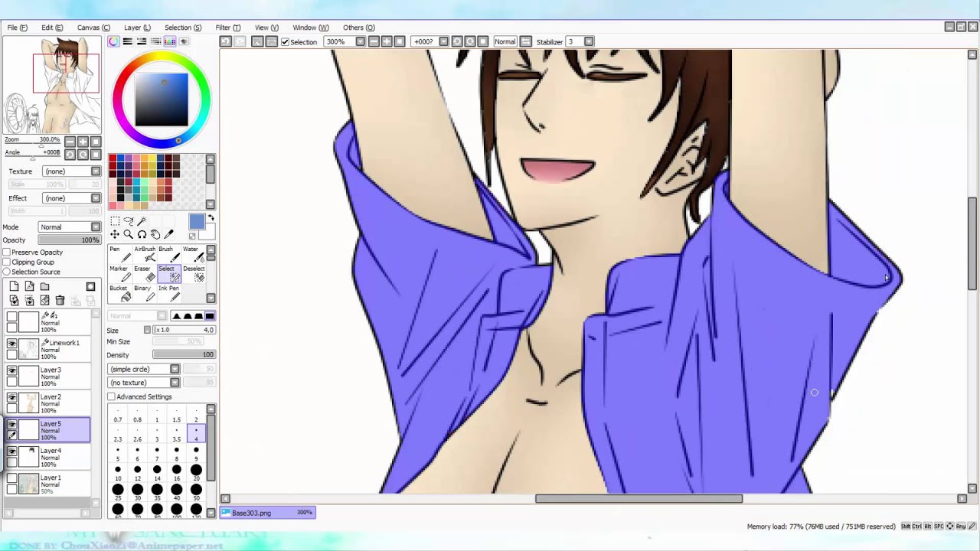Viewport: 980px width, 551px height.
Task: Switch to the Base303.png canvas tab
Action: point(267,513)
